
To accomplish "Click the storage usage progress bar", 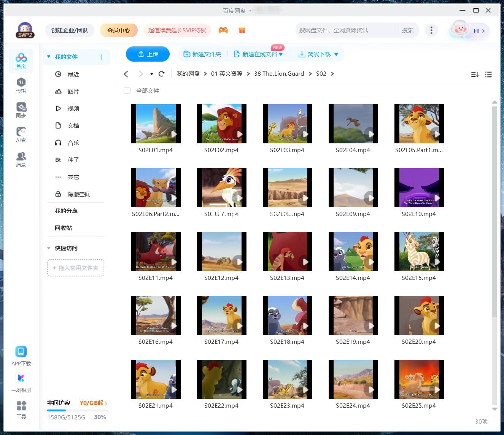I will [78, 410].
